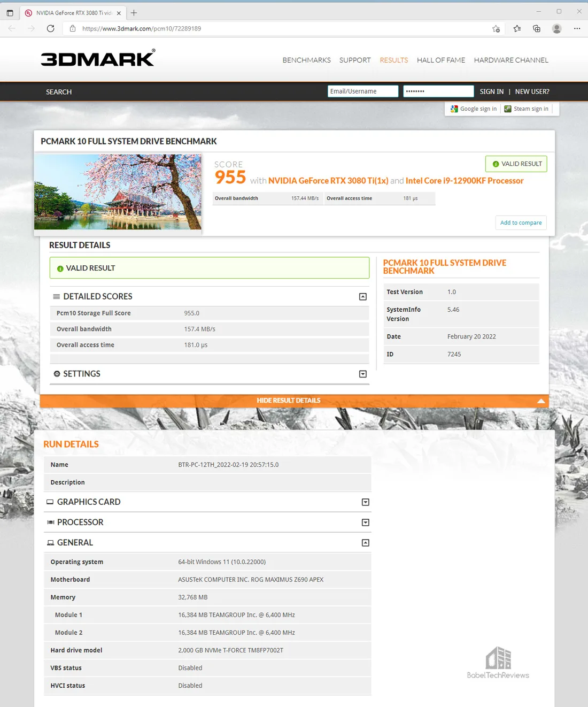Select the VBS status Disabled value
588x707 pixels.
190,668
